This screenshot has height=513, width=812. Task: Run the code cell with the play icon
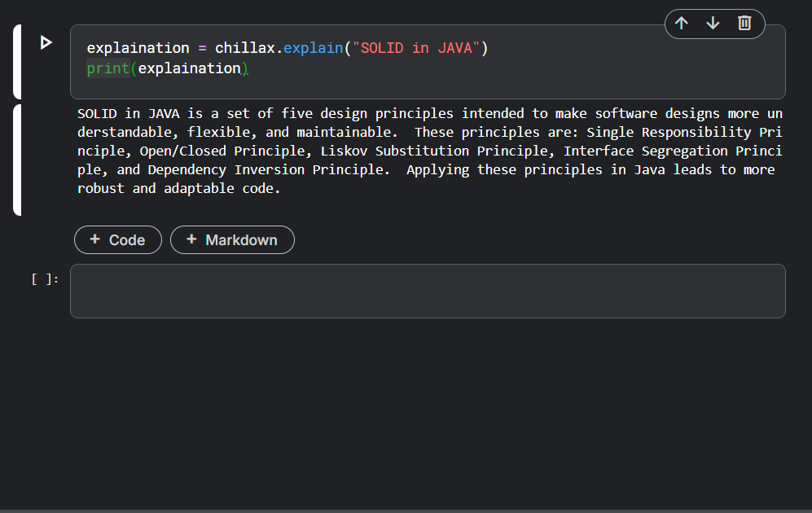click(x=46, y=42)
